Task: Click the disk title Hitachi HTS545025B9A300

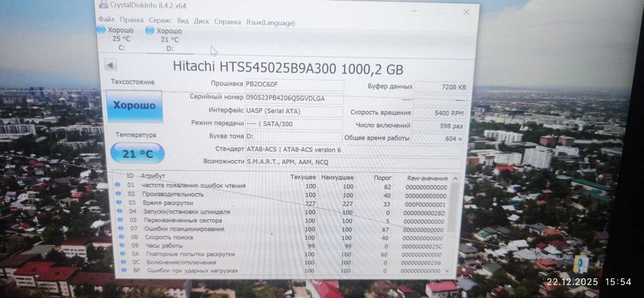Action: click(x=288, y=67)
